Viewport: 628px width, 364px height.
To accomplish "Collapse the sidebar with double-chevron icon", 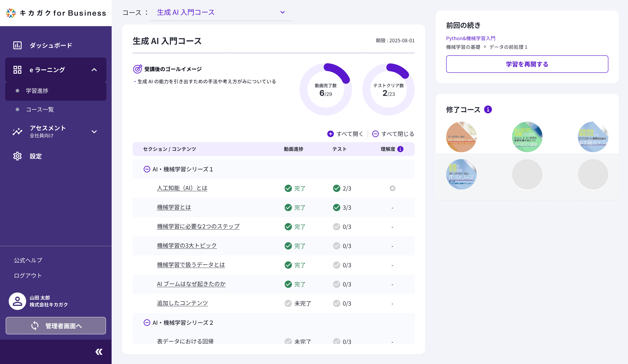I will 99,352.
